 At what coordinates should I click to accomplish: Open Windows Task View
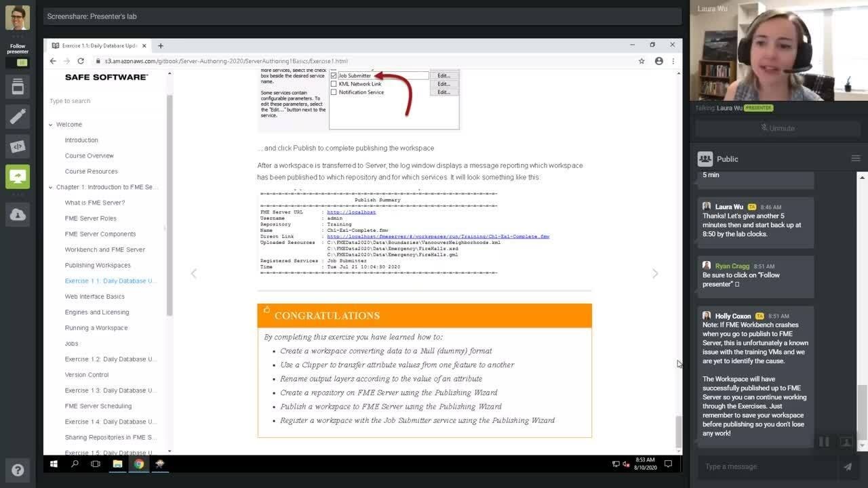tap(96, 464)
